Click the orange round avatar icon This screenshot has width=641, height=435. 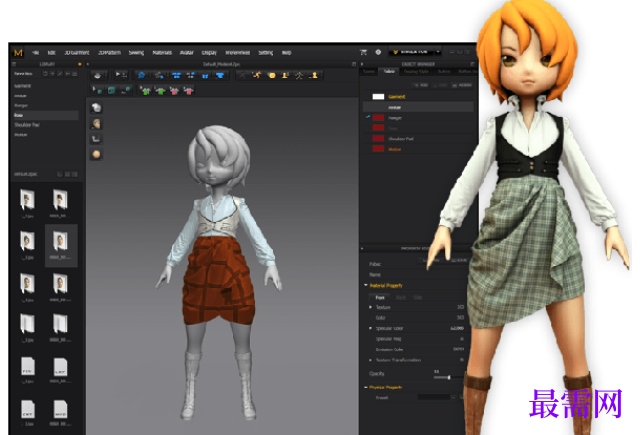(x=271, y=75)
